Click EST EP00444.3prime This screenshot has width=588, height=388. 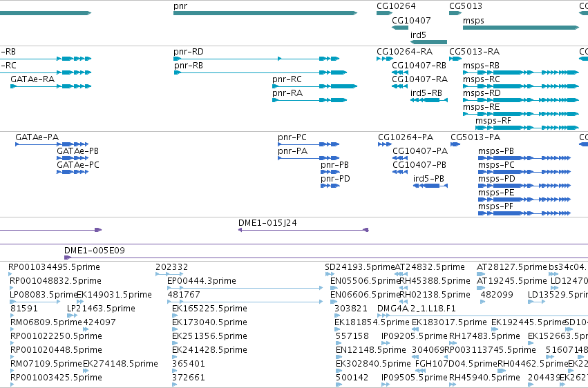click(202, 281)
